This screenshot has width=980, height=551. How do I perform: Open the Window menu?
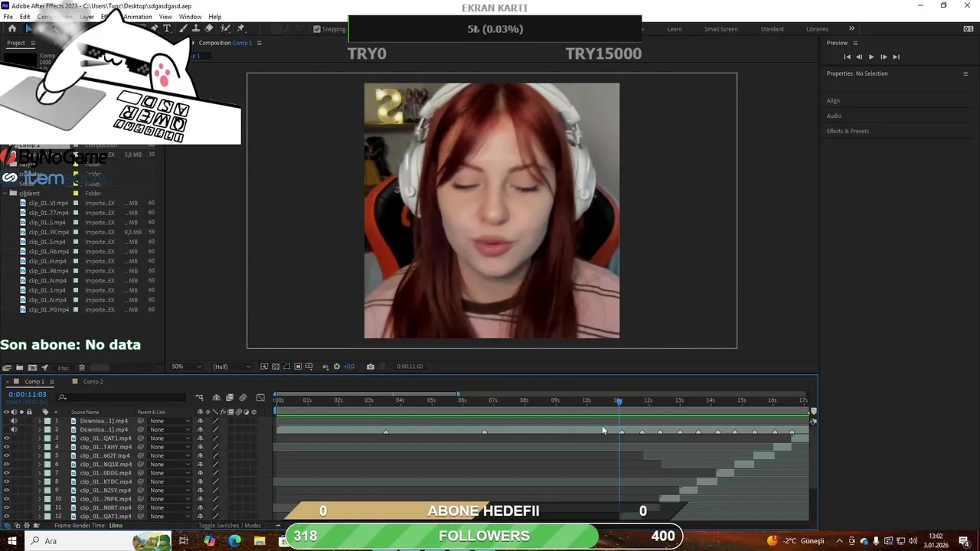pyautogui.click(x=190, y=17)
